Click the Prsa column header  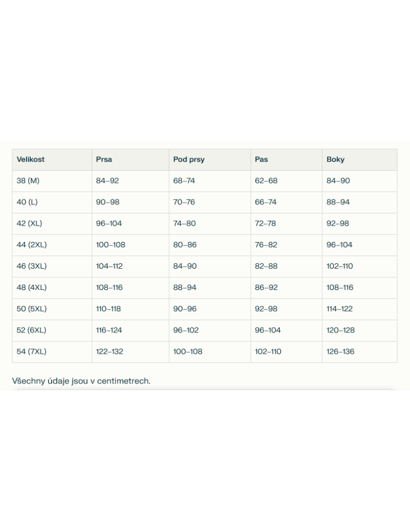coord(104,160)
